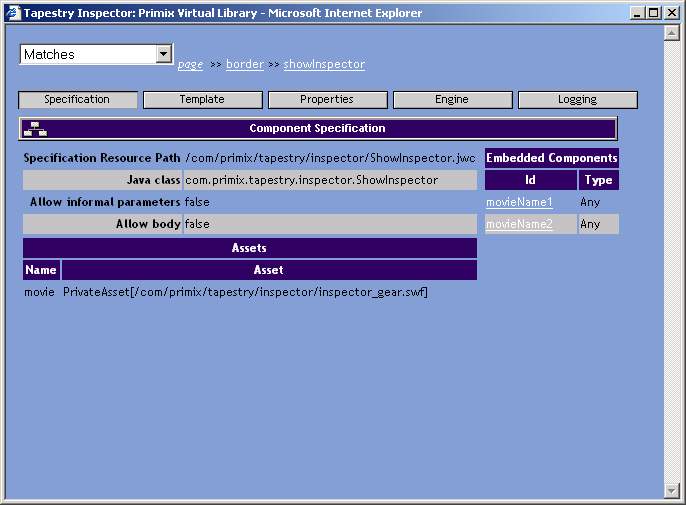Open the Matches dropdown list
686x505 pixels.
tap(164, 55)
